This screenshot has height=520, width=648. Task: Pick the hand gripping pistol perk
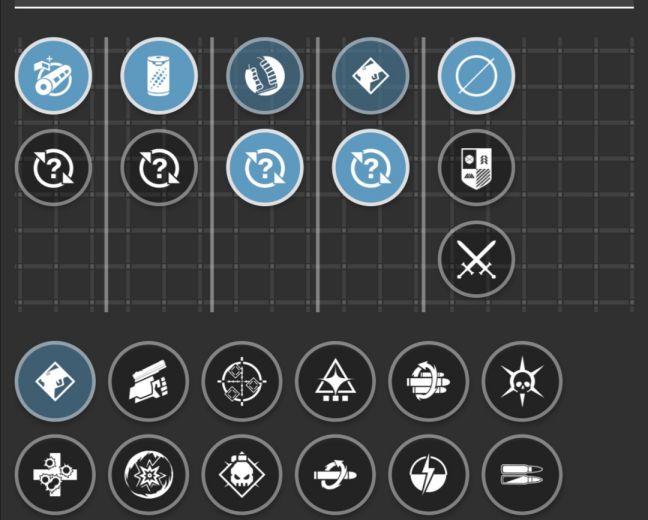point(148,381)
